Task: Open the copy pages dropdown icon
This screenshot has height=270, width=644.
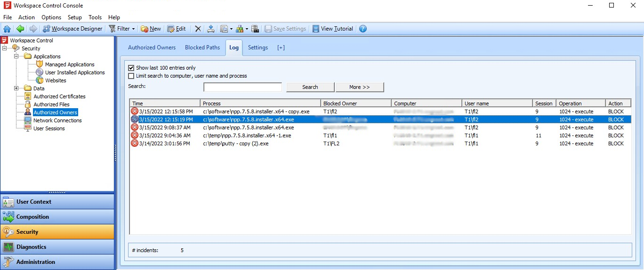Action: click(226, 29)
